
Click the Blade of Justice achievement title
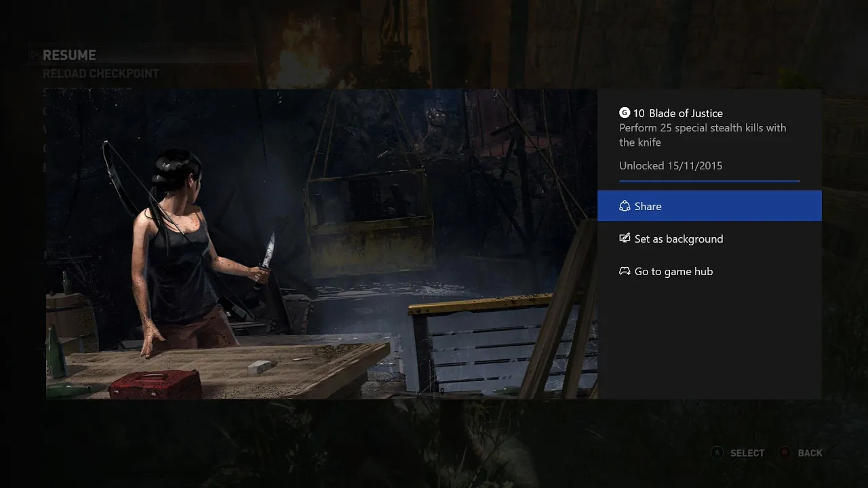click(686, 113)
